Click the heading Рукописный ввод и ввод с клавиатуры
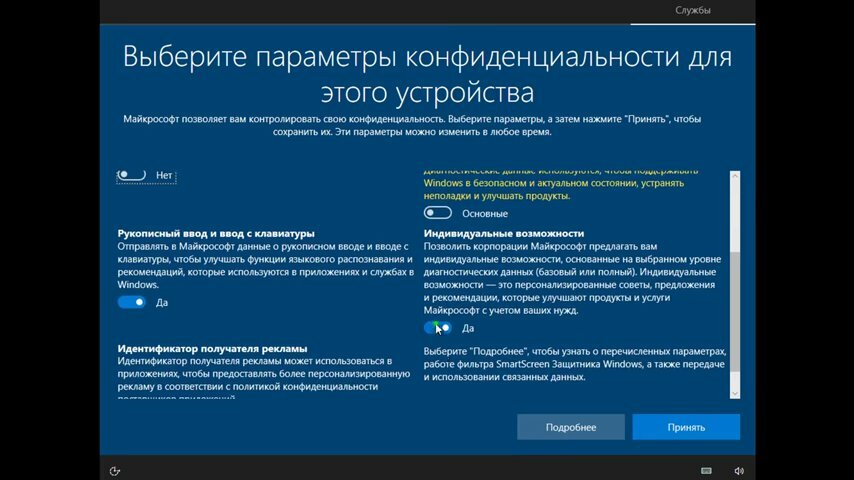This screenshot has width=854, height=480. click(x=216, y=233)
